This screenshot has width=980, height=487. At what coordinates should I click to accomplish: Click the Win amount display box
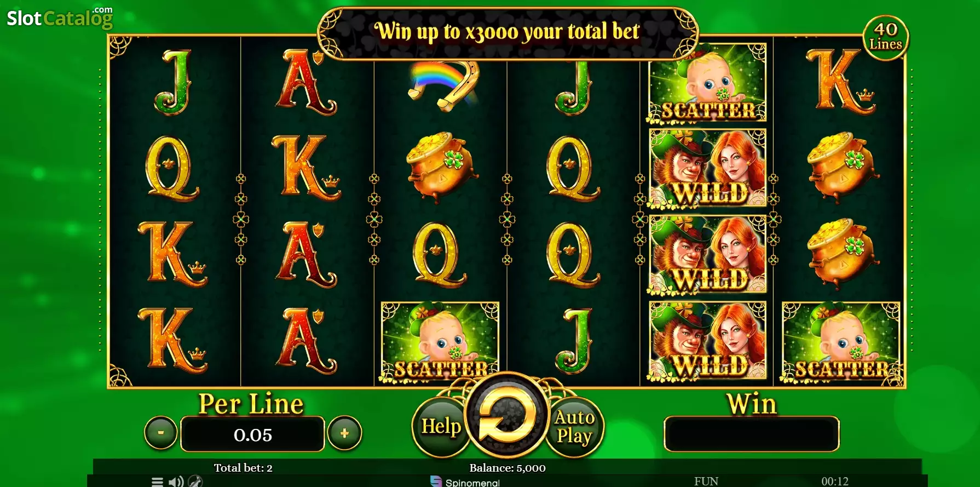(751, 434)
